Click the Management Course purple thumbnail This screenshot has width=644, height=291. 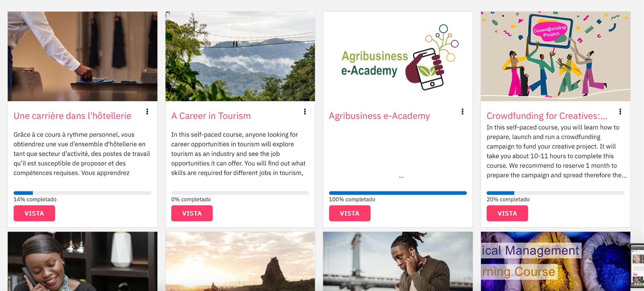[555, 261]
